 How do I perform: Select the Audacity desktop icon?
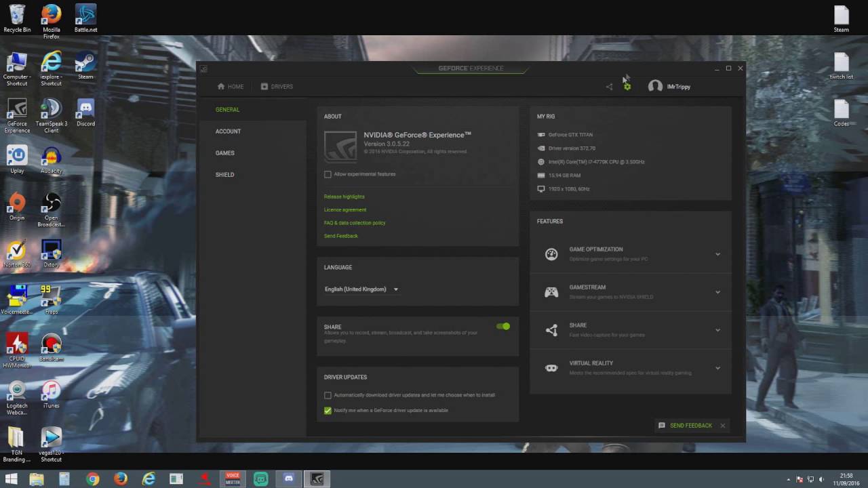point(51,159)
